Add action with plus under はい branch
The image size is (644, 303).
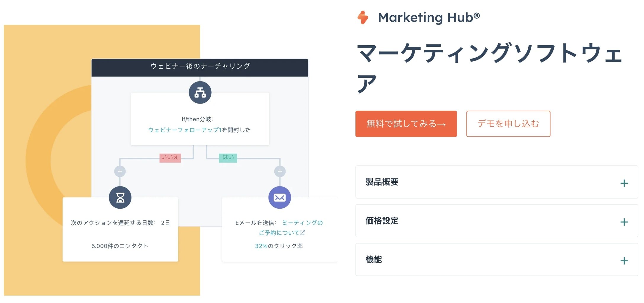click(x=280, y=171)
